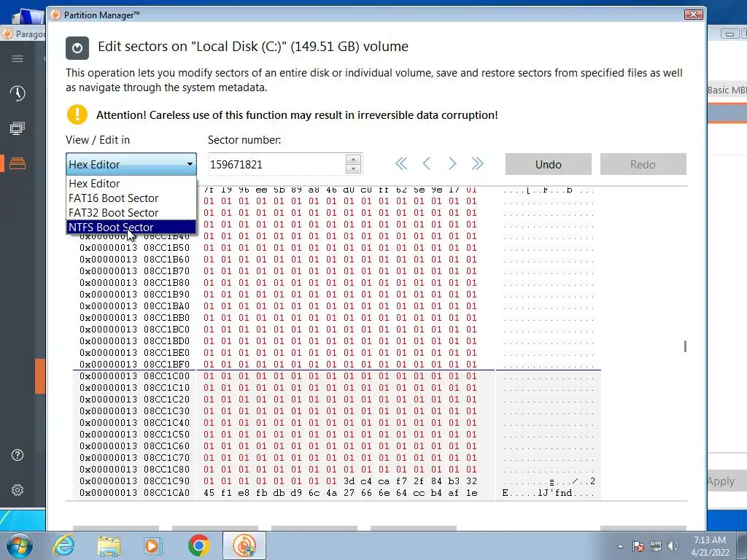Click the Redo button
This screenshot has height=560, width=747.
[x=643, y=164]
